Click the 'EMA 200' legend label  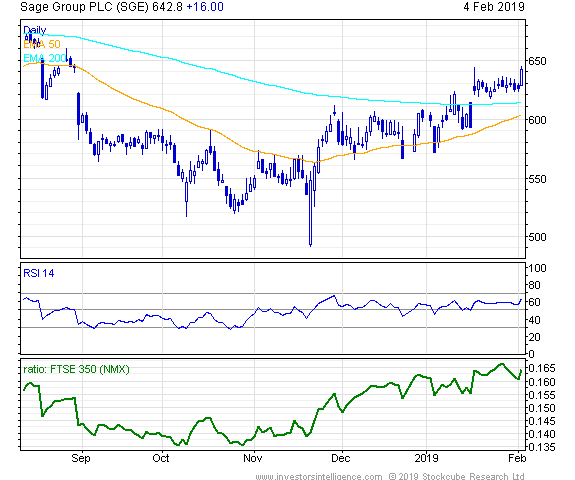pyautogui.click(x=44, y=58)
